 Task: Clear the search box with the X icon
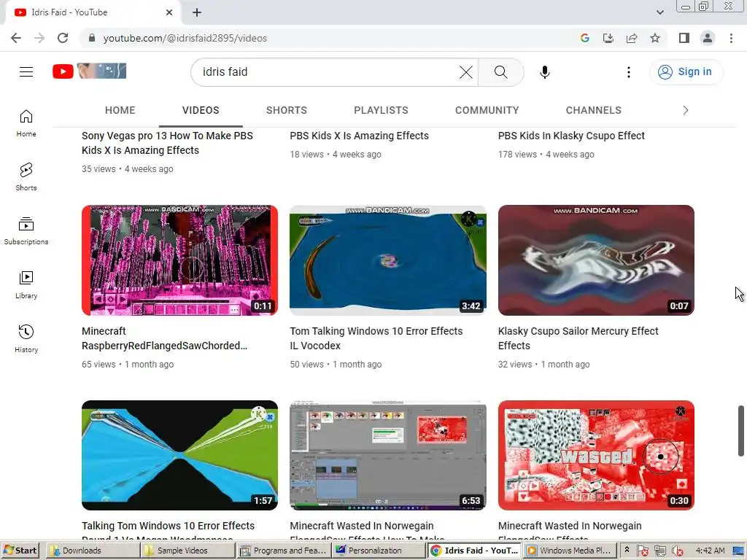466,72
